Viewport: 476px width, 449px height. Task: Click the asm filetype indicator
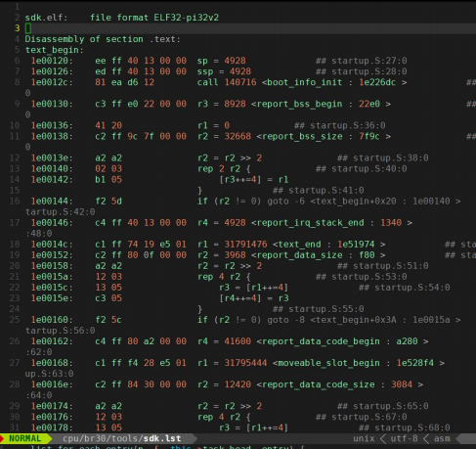[442, 438]
